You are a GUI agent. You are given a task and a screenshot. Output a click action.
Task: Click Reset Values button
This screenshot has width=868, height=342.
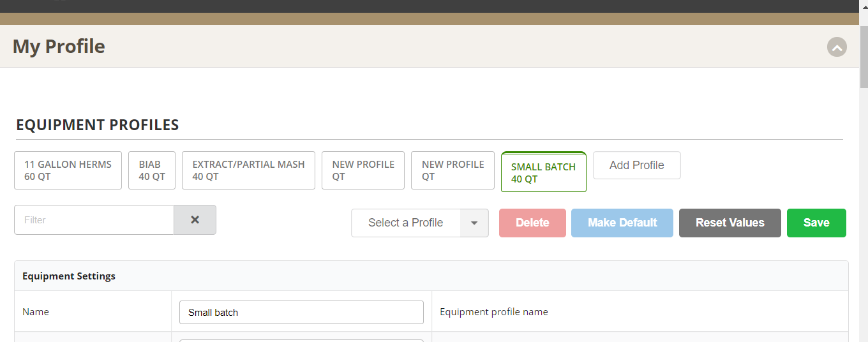[x=730, y=223]
